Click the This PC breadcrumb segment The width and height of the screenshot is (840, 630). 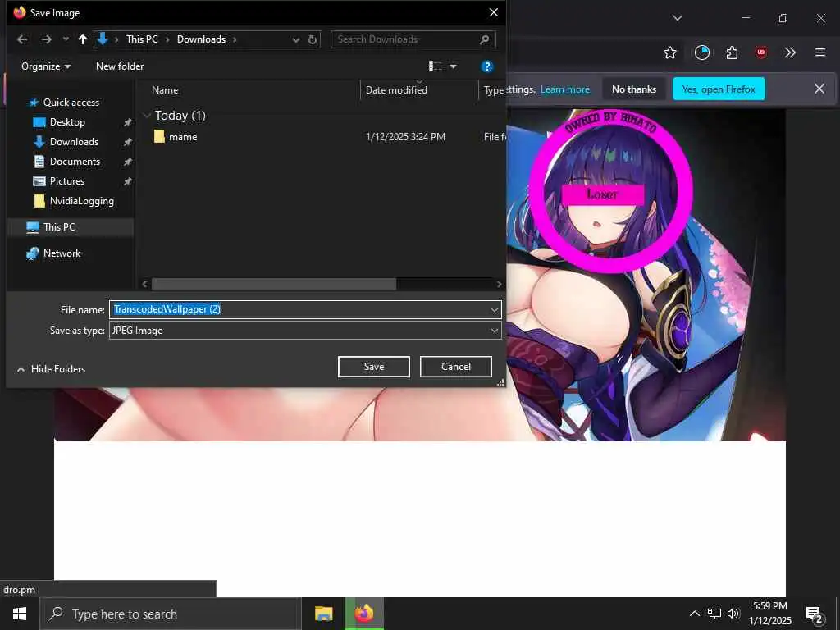tap(142, 39)
